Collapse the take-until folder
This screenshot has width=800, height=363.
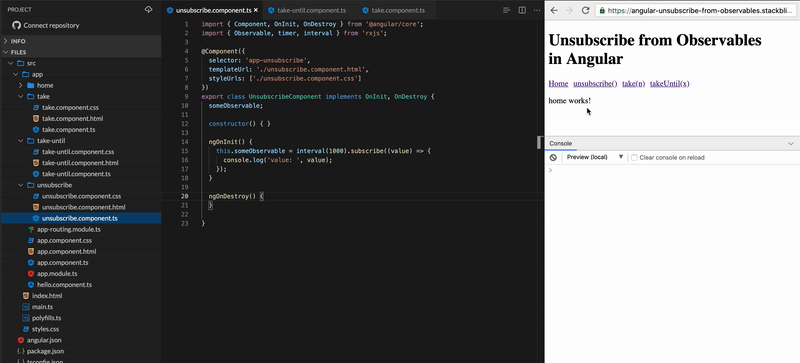20,140
